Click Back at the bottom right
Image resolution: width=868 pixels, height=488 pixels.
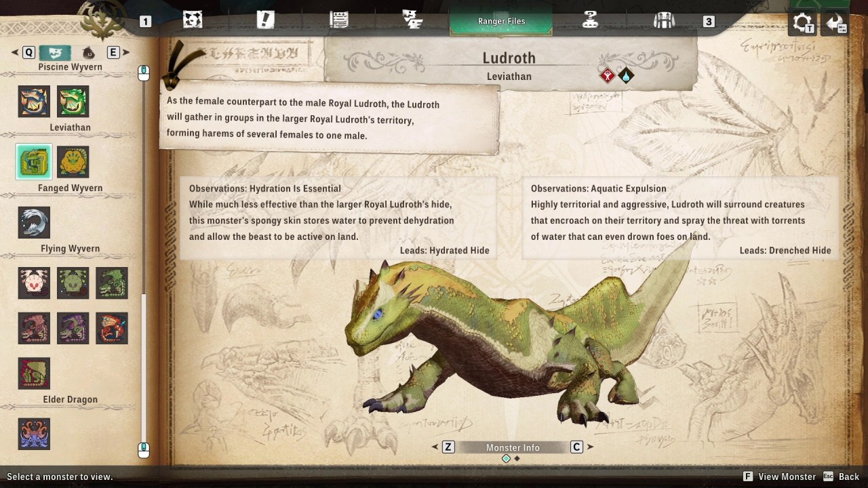coord(842,476)
